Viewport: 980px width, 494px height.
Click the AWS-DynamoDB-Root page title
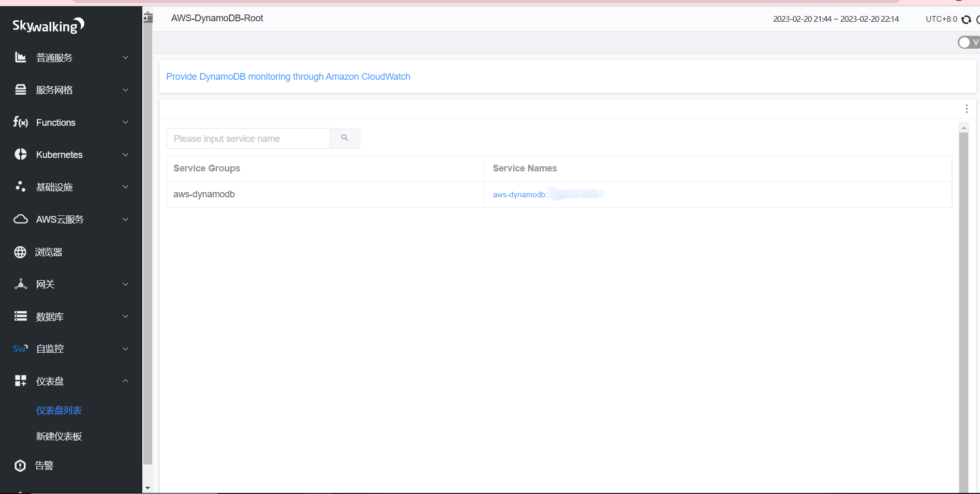point(217,18)
